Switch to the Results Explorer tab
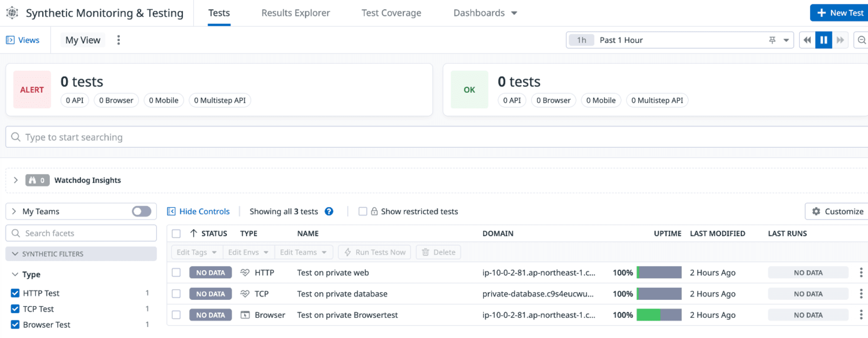 (296, 13)
